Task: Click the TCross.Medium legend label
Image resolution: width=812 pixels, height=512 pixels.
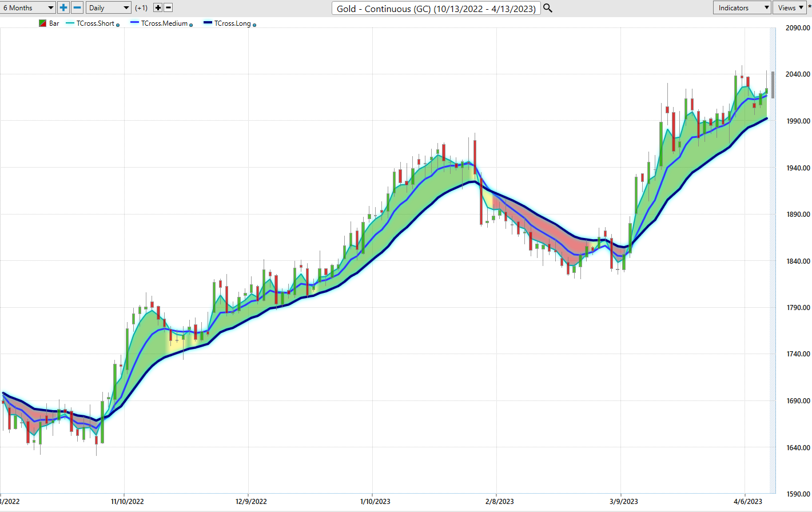Action: click(x=165, y=23)
